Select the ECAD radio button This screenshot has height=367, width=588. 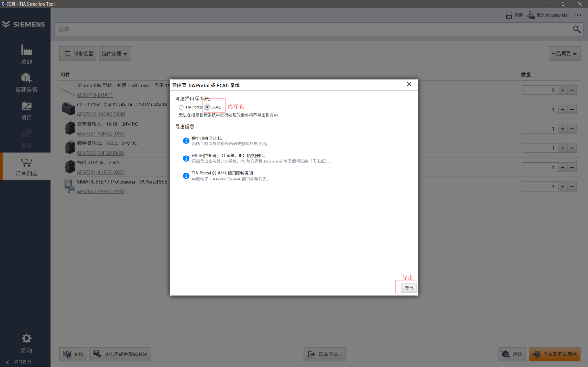point(207,107)
